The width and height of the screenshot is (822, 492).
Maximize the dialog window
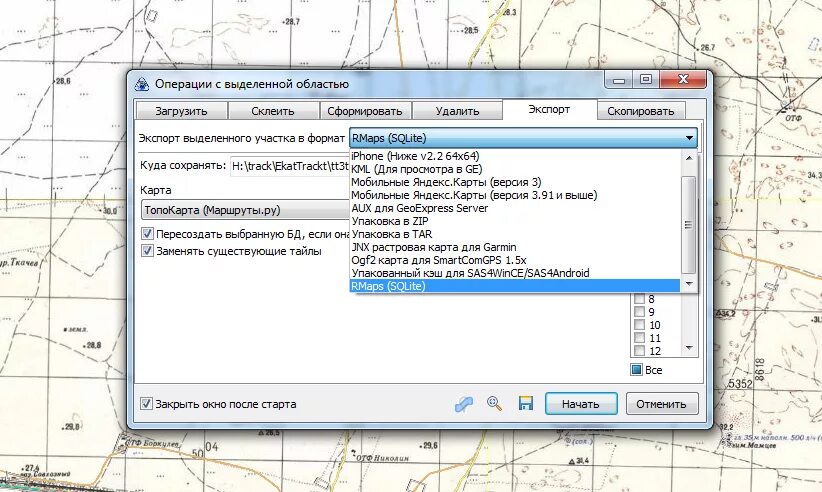[646, 80]
